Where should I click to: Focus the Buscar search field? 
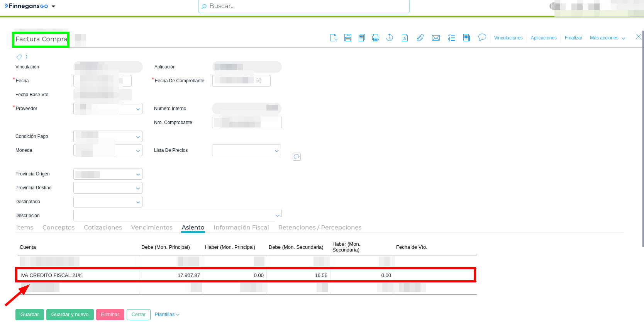pyautogui.click(x=304, y=6)
